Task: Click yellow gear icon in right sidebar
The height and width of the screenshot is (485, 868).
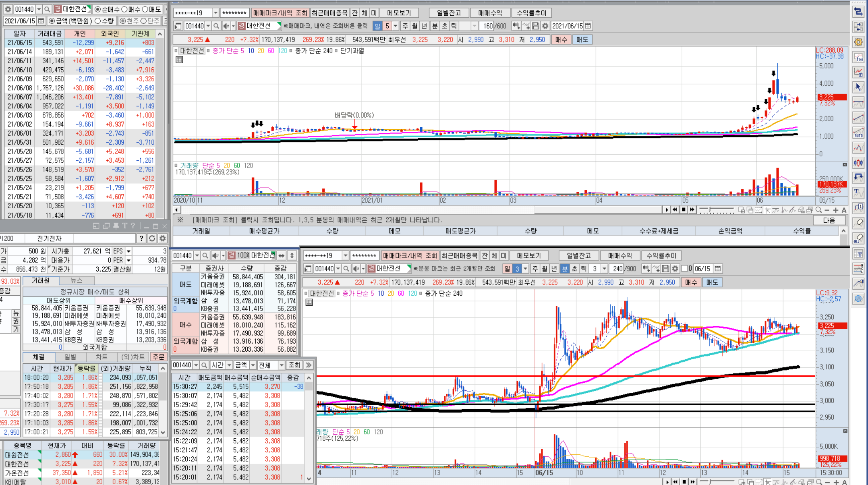Action: point(858,42)
